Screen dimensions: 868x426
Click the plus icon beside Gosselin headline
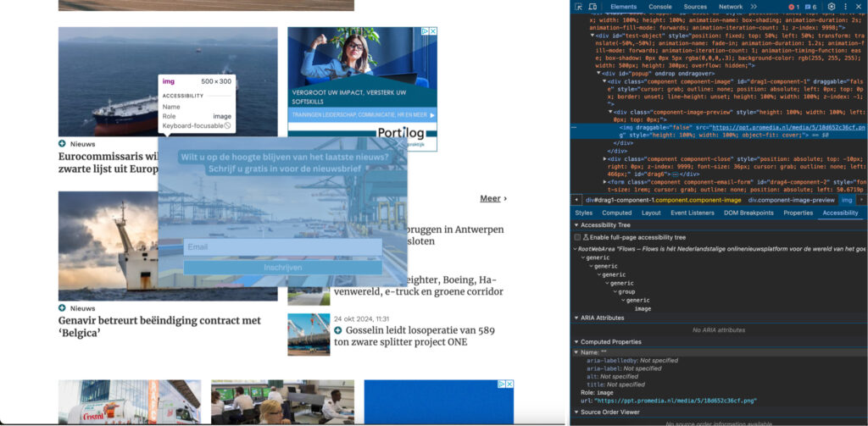(337, 330)
